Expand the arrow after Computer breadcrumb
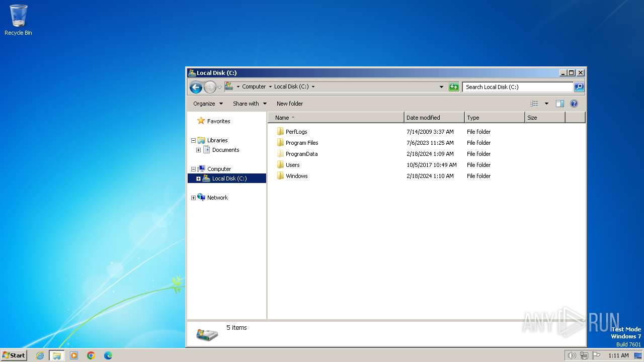The height and width of the screenshot is (362, 644). [270, 86]
